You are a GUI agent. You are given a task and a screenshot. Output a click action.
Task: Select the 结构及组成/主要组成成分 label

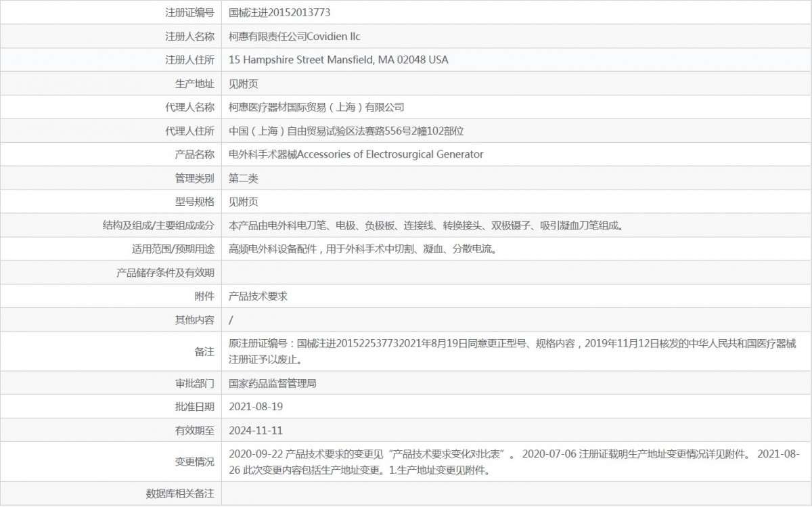point(158,225)
